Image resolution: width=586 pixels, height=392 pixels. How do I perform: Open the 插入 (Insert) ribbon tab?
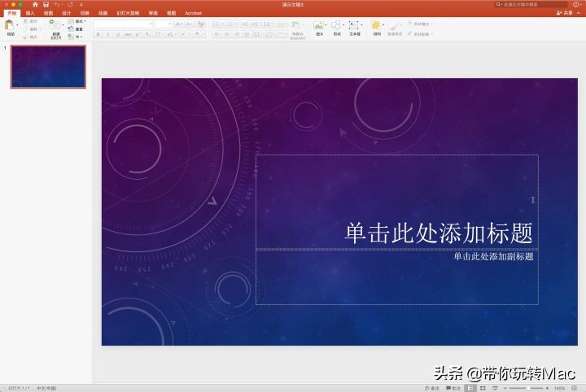(30, 13)
